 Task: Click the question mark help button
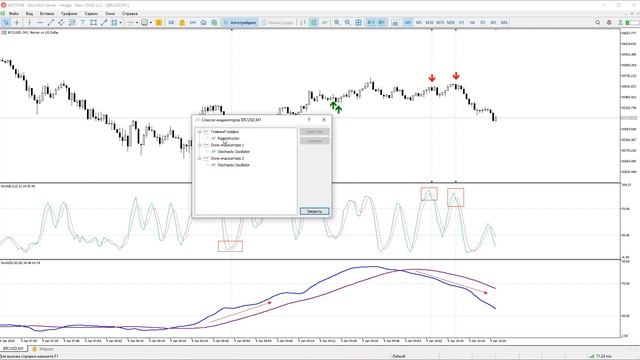pos(309,120)
